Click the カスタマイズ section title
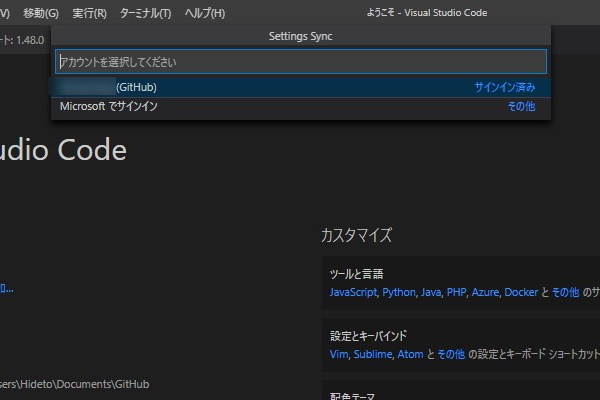The width and height of the screenshot is (600, 400). pos(356,235)
